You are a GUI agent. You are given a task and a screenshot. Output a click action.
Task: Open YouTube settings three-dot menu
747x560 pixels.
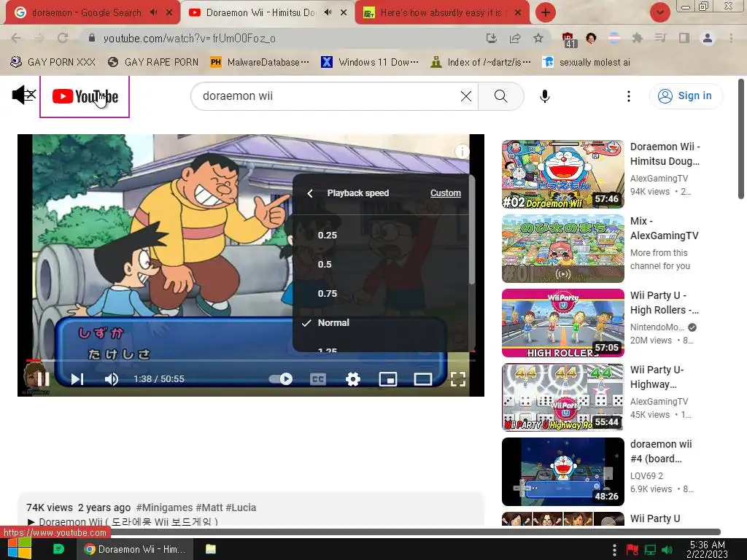click(628, 96)
